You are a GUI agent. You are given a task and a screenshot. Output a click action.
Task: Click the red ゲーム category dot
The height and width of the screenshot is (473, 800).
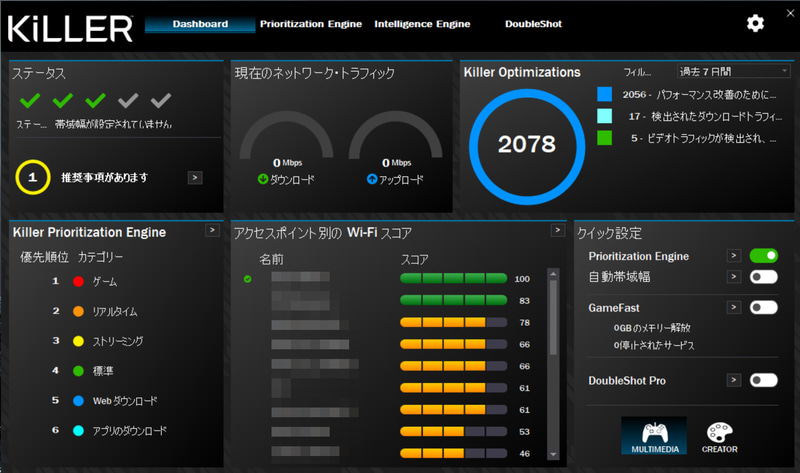pos(78,281)
